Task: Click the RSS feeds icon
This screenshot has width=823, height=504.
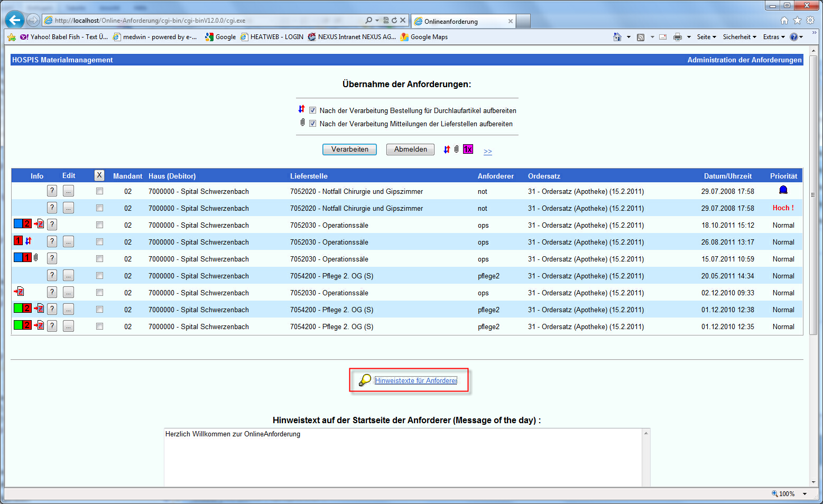Action: click(x=641, y=37)
